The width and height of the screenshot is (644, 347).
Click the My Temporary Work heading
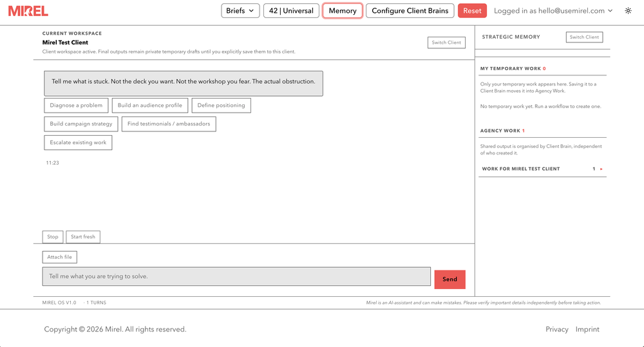click(513, 69)
